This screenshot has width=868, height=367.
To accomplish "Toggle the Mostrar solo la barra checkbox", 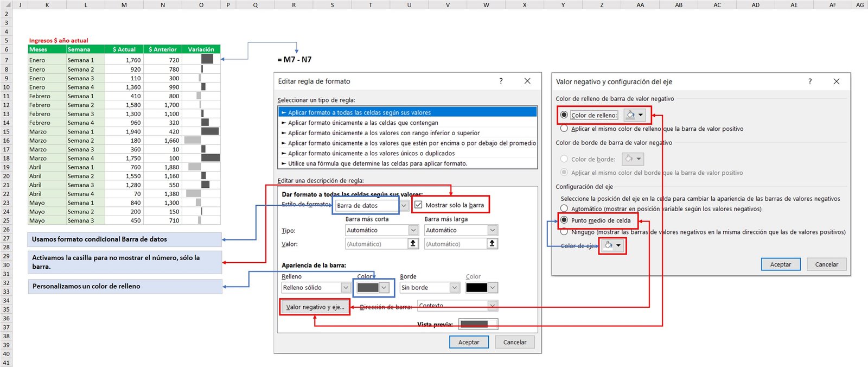I will (418, 205).
